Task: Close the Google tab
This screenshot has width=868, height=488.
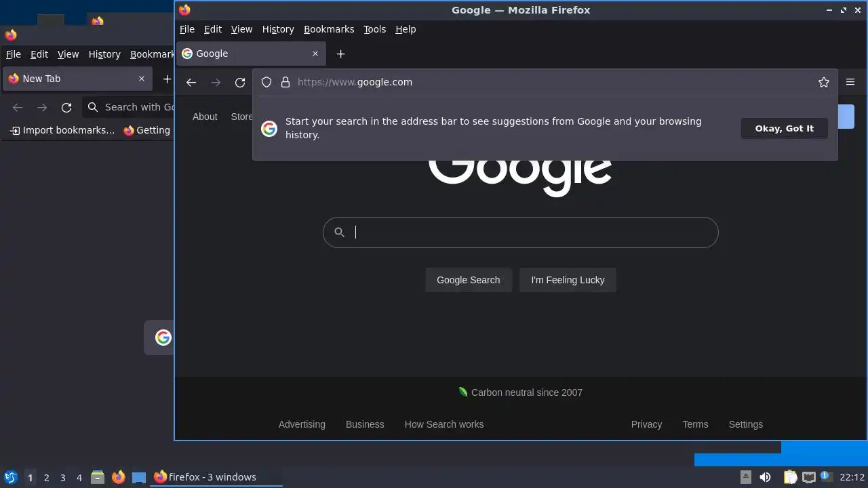Action: [x=315, y=54]
